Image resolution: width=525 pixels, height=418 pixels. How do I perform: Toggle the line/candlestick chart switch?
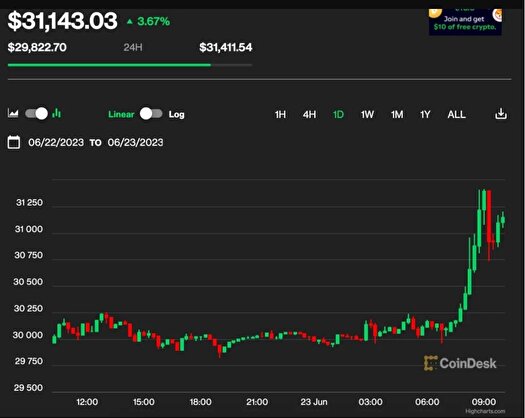tap(36, 114)
